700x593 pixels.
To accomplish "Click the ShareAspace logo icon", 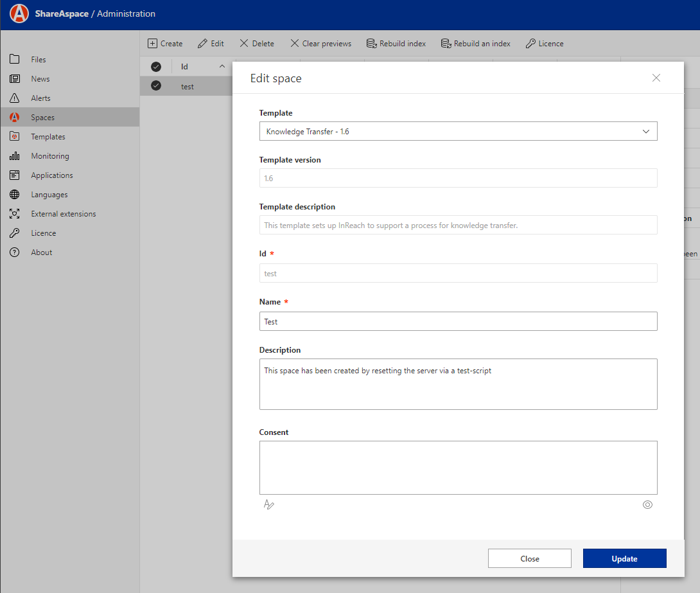I will pyautogui.click(x=19, y=13).
